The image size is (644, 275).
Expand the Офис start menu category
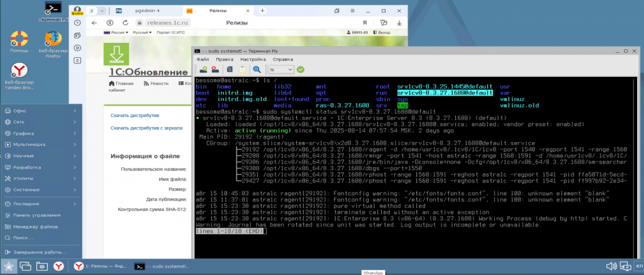tap(41, 111)
